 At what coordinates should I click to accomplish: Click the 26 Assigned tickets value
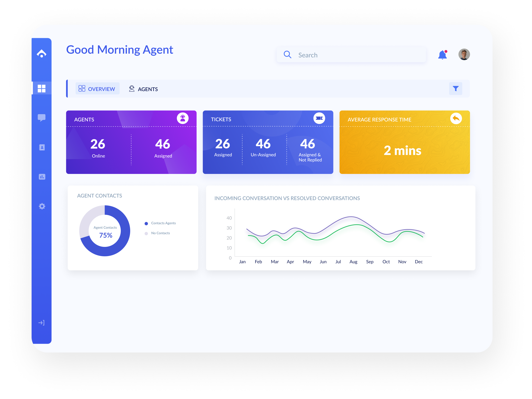pos(223,144)
